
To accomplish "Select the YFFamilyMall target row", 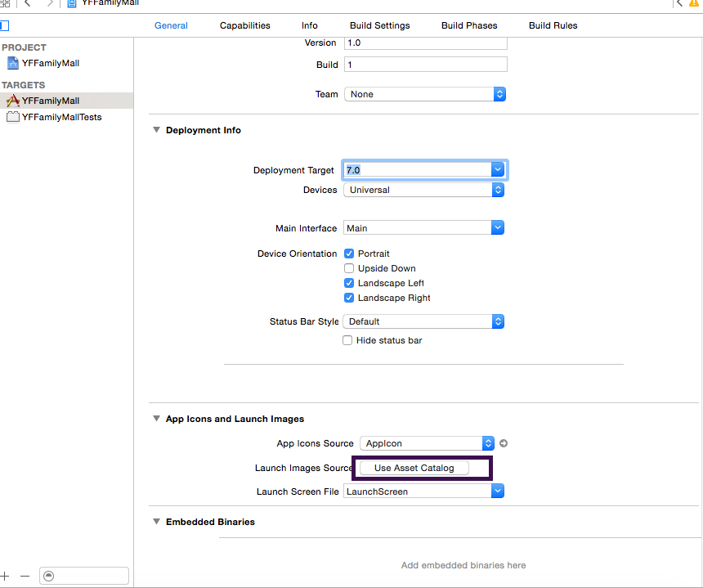I will point(66,101).
